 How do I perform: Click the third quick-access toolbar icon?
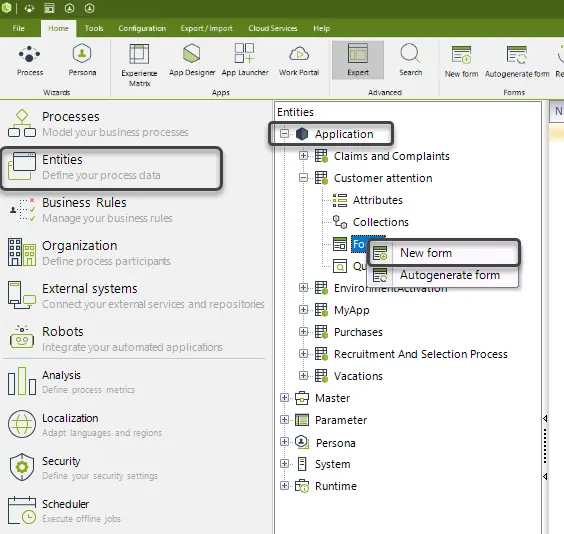tap(69, 8)
